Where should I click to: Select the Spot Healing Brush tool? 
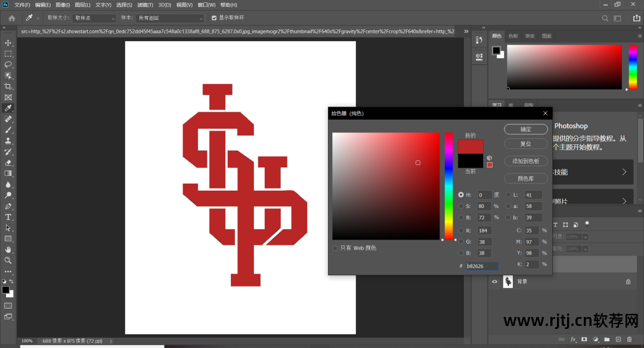tap(8, 119)
